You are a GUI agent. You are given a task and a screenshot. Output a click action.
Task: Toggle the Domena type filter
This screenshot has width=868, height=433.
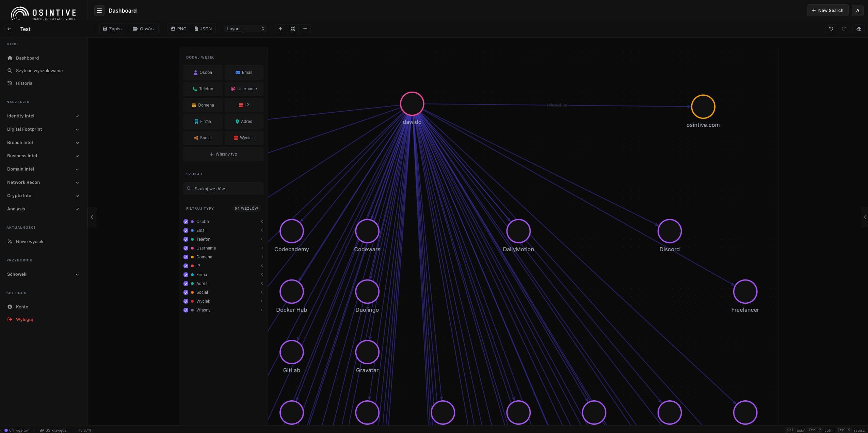click(186, 257)
